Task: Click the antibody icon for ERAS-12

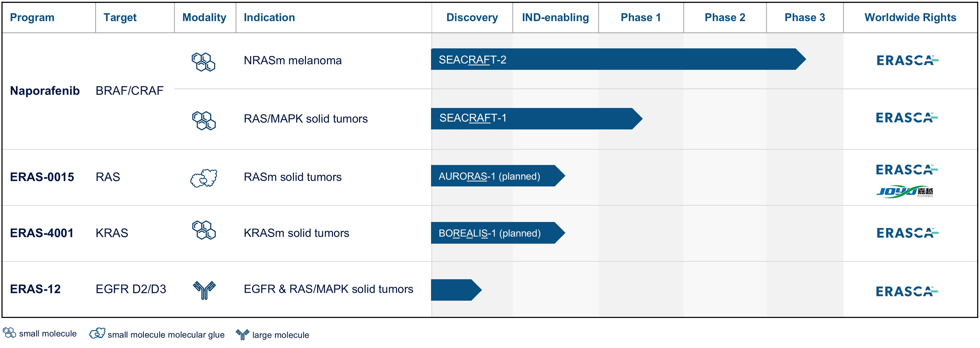Action: 204,290
